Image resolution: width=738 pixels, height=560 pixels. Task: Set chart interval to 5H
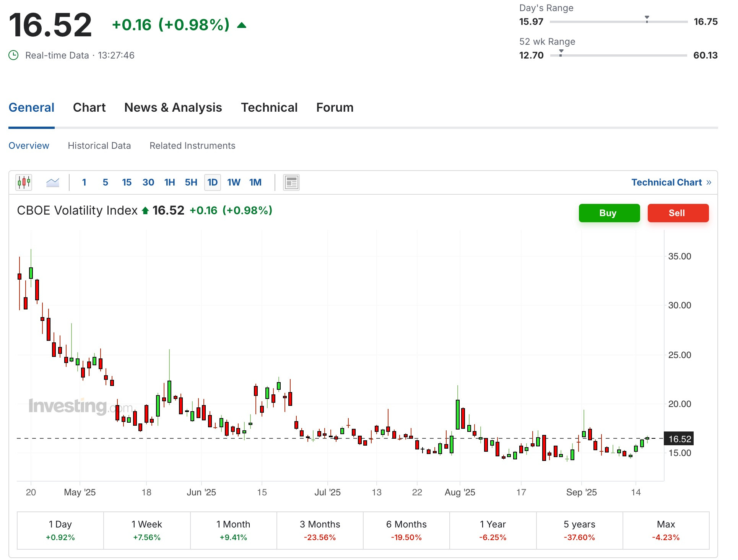(191, 182)
